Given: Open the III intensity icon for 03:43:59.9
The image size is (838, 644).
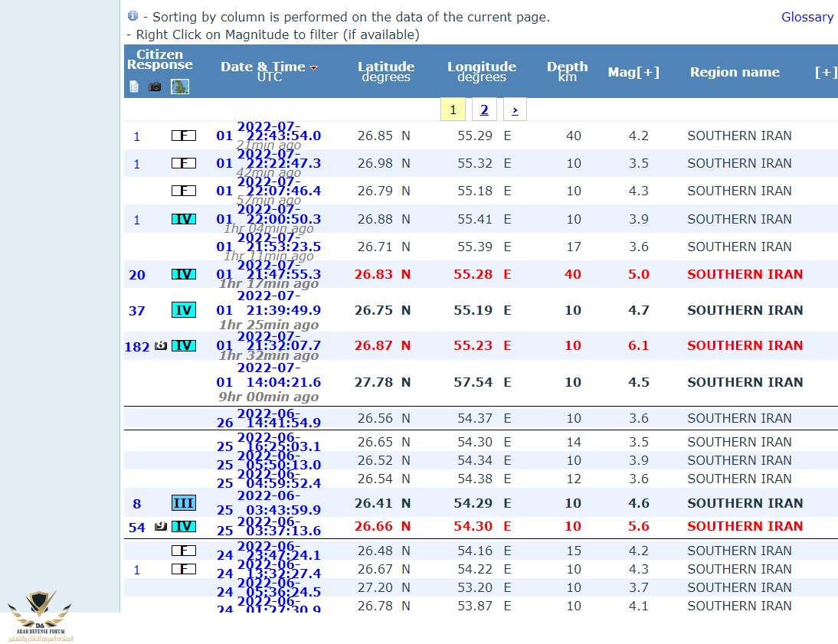Looking at the screenshot, I should click(183, 503).
